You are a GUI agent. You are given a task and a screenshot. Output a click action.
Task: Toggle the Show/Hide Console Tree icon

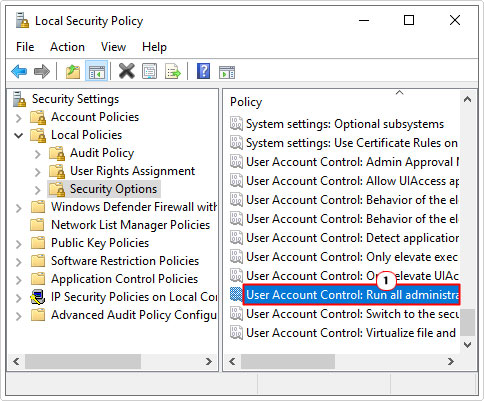pyautogui.click(x=97, y=71)
